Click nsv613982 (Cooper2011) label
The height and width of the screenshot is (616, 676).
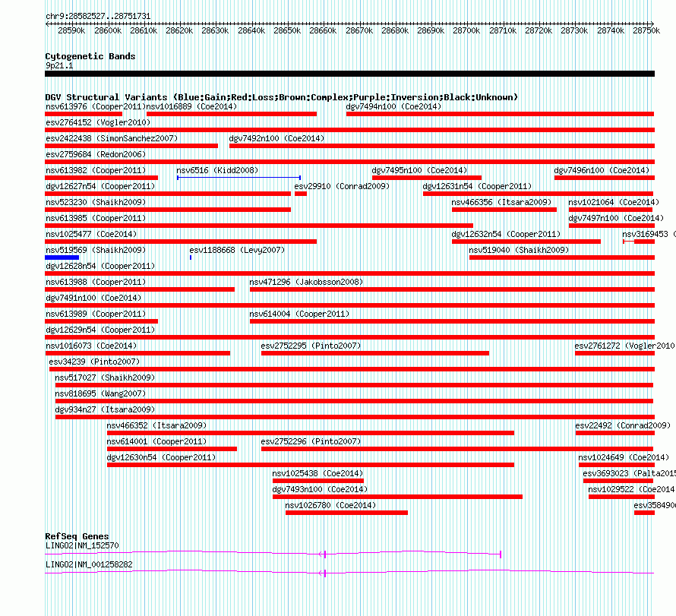point(96,170)
